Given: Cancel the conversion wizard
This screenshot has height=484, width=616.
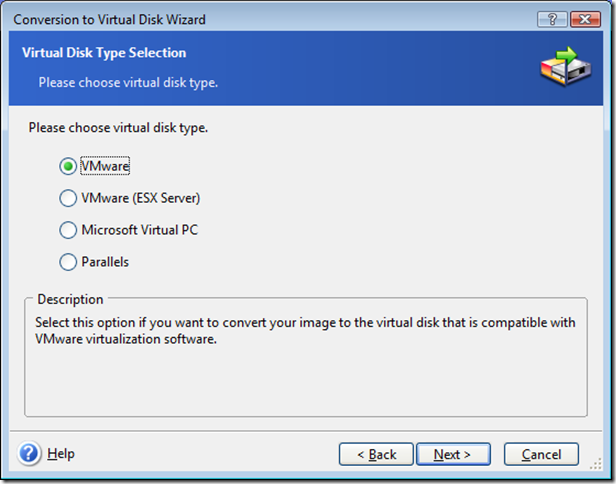Looking at the screenshot, I should pyautogui.click(x=541, y=454).
